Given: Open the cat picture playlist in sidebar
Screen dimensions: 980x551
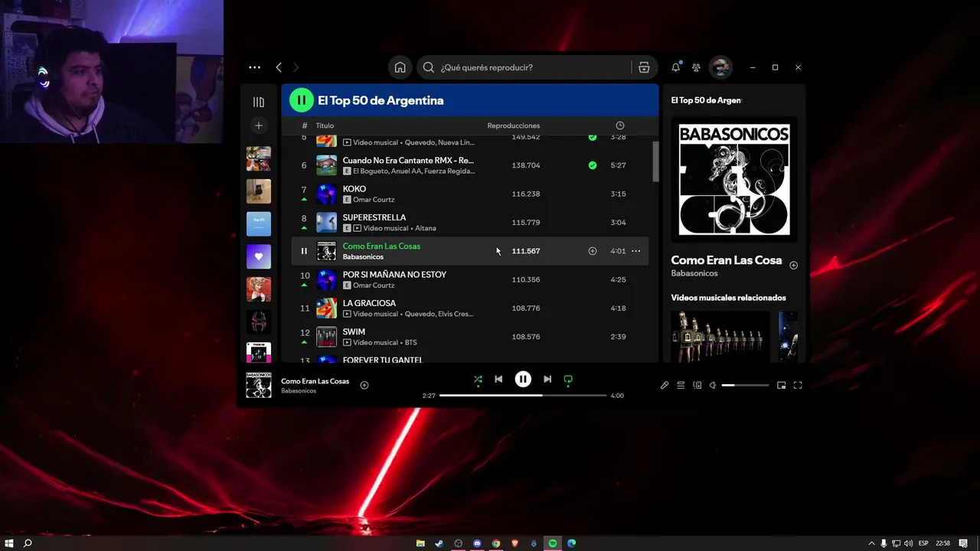Looking at the screenshot, I should click(259, 191).
